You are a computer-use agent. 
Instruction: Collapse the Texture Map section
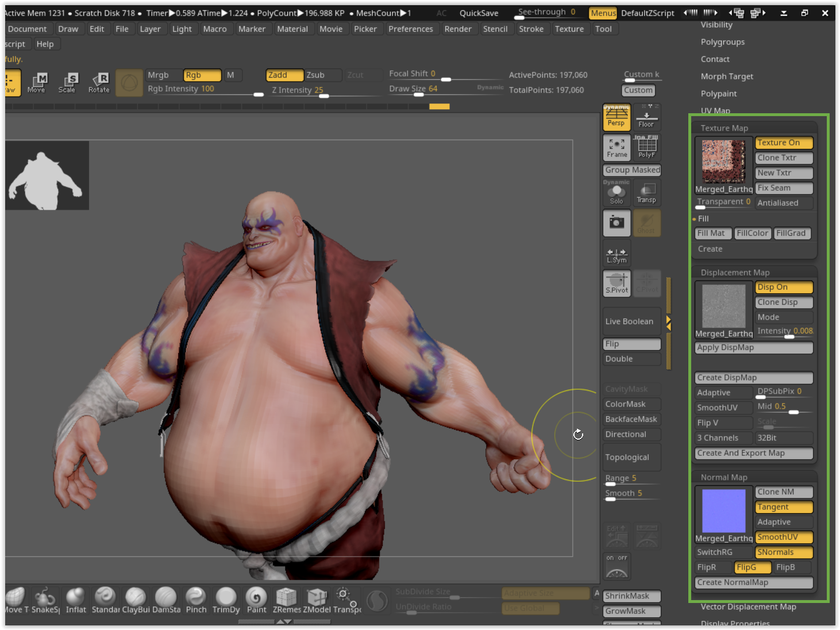pos(724,128)
